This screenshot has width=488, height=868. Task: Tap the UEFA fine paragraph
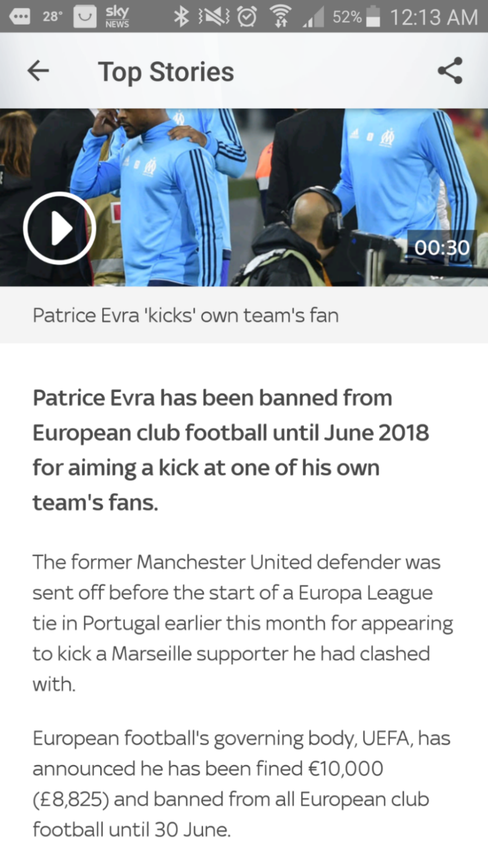(241, 784)
